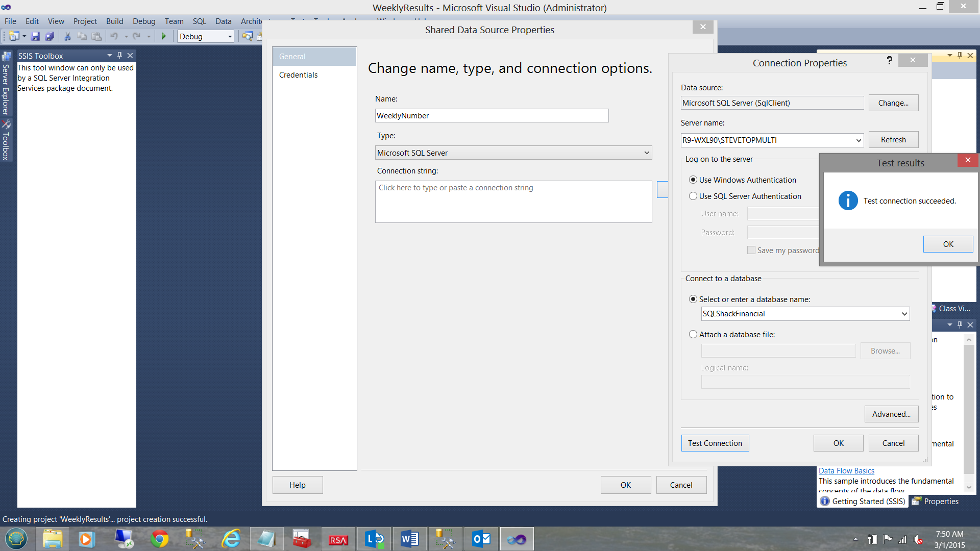Screen dimensions: 980x551
Task: Open Google Chrome from taskbar
Action: click(159, 539)
